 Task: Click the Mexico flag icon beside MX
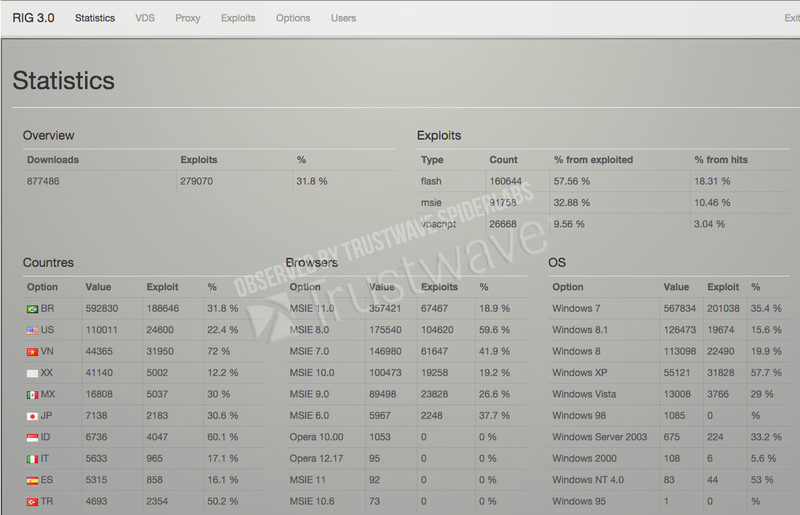coord(33,394)
